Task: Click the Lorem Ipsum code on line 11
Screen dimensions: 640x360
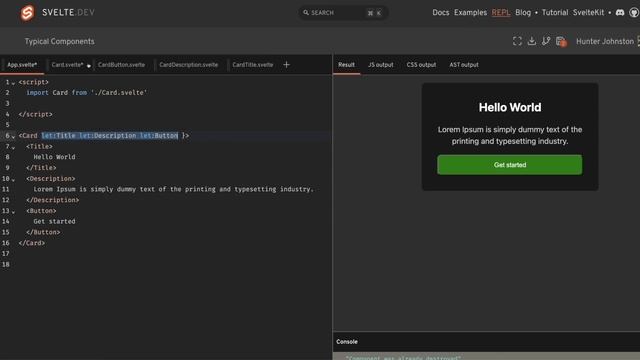Action: coord(174,189)
